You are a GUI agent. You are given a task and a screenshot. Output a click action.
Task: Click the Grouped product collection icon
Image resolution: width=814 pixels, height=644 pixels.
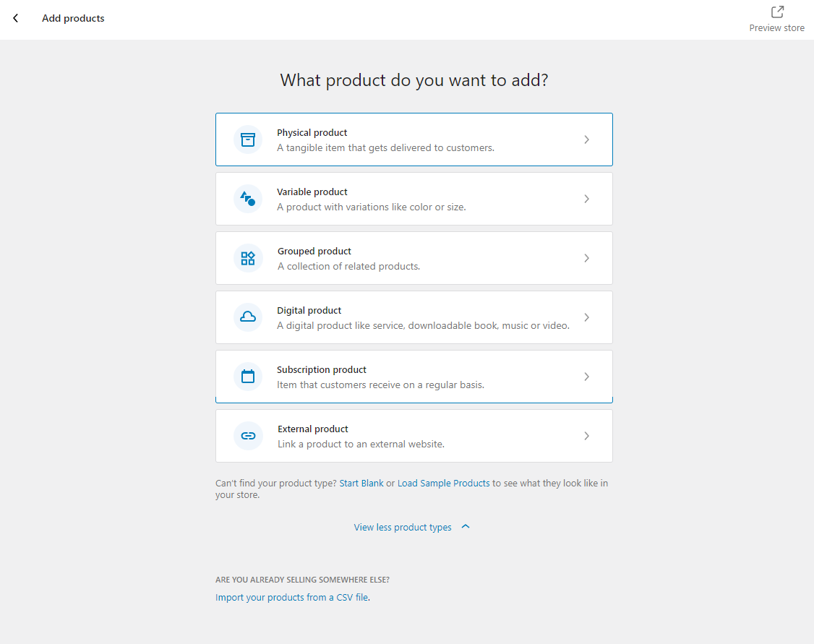248,257
